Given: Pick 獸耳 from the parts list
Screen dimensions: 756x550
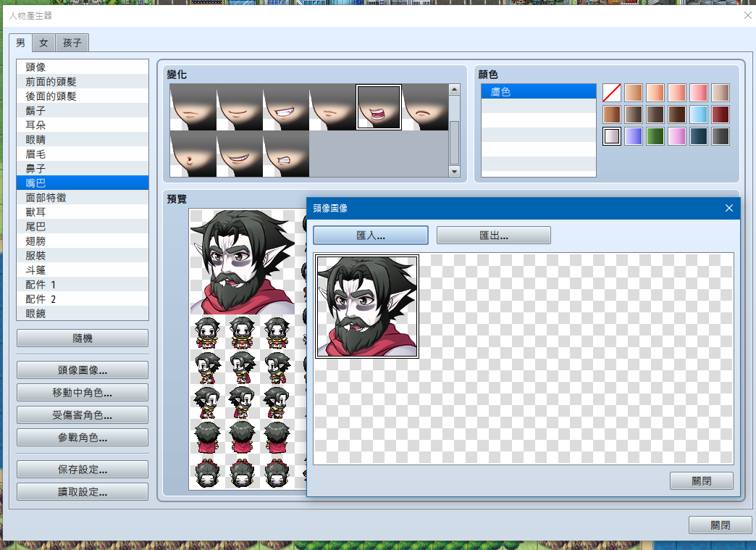Looking at the screenshot, I should click(83, 212).
